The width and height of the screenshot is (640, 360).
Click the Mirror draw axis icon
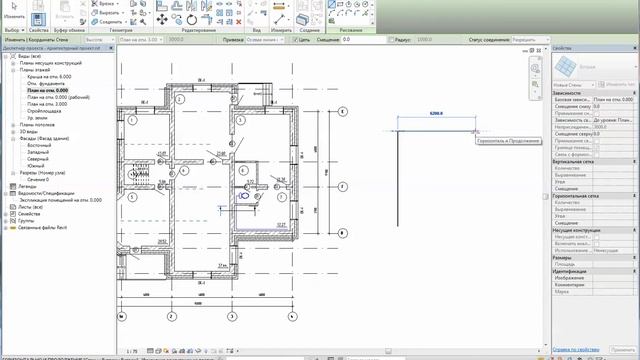click(x=206, y=6)
